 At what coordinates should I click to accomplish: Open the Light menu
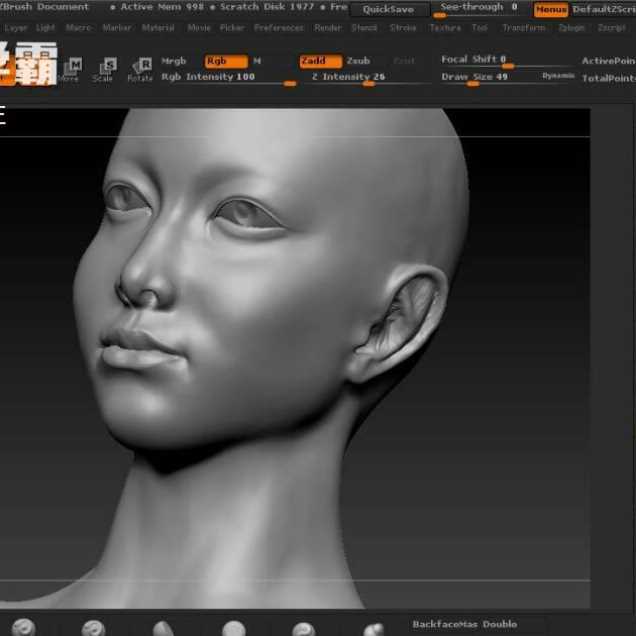(45, 28)
